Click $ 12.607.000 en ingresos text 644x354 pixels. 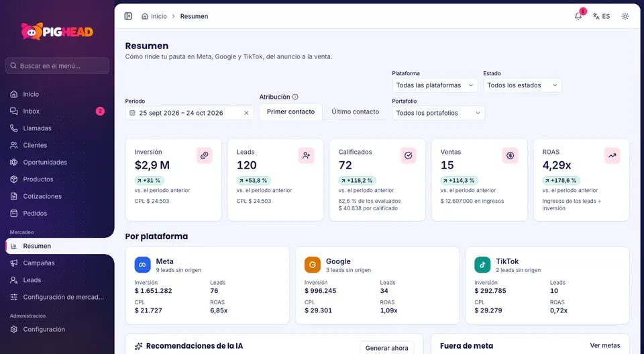472,201
